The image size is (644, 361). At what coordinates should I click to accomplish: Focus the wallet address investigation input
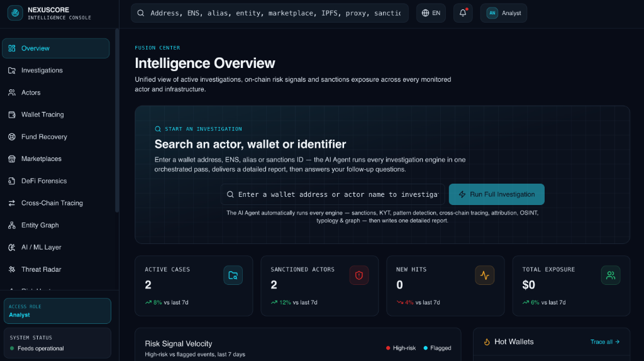coord(333,195)
